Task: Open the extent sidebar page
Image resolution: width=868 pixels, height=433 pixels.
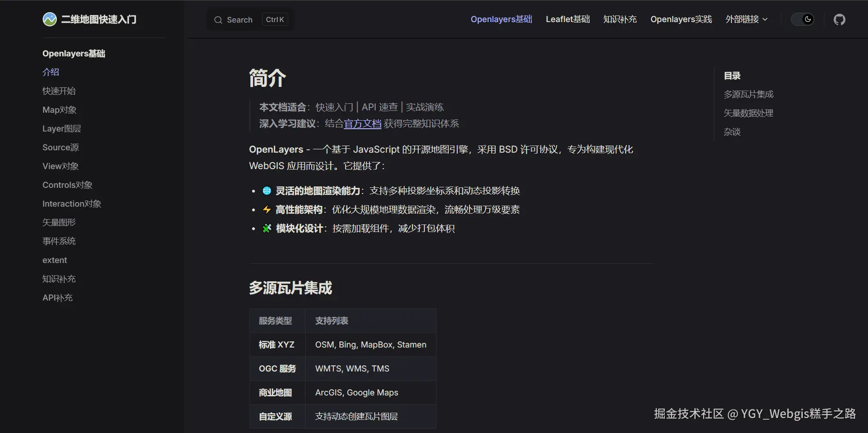Action: [x=55, y=260]
